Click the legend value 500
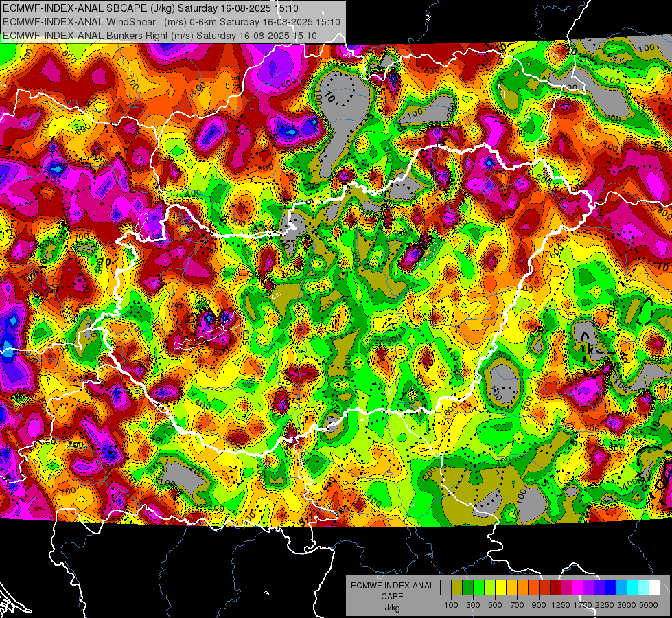 pyautogui.click(x=495, y=605)
